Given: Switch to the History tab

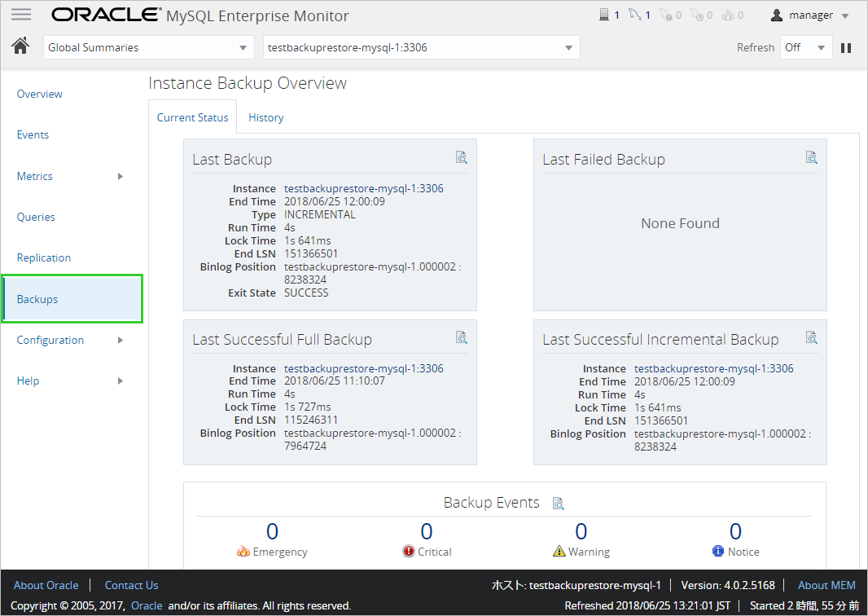Looking at the screenshot, I should point(265,117).
